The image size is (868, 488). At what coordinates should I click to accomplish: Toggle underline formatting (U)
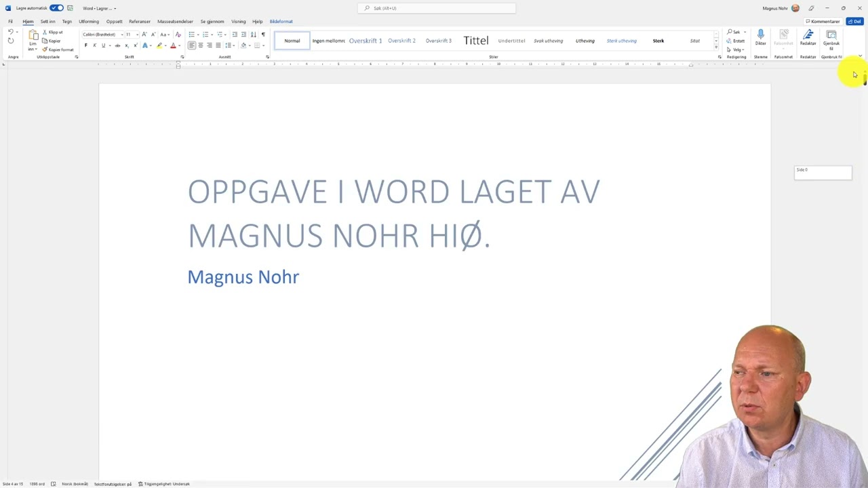[x=103, y=45]
